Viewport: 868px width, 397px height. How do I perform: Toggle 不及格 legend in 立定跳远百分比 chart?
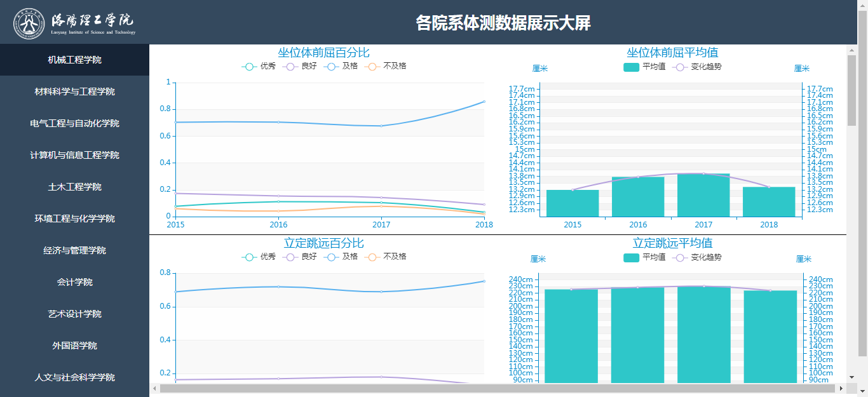coord(386,257)
